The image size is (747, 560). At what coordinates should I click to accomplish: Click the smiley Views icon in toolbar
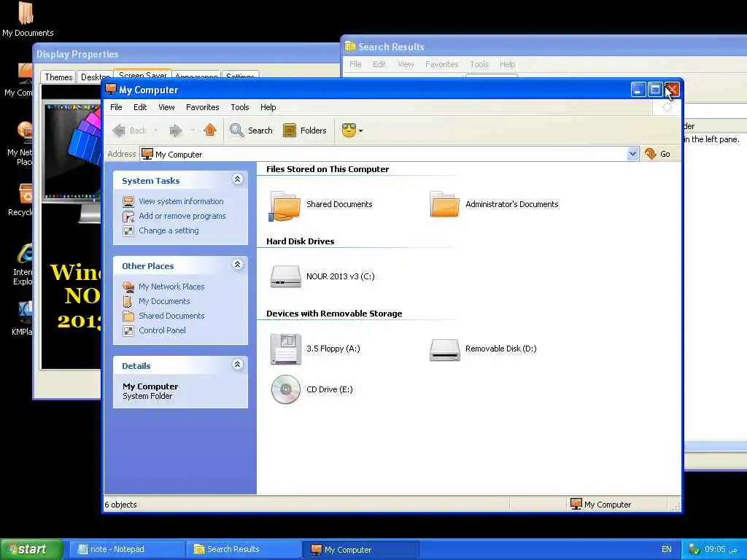click(x=349, y=131)
